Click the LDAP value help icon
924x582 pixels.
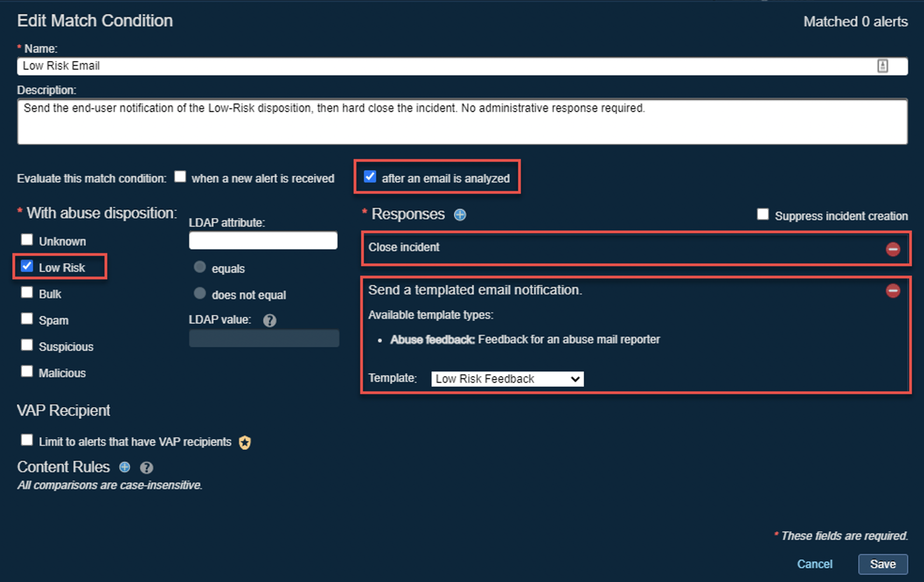[270, 321]
